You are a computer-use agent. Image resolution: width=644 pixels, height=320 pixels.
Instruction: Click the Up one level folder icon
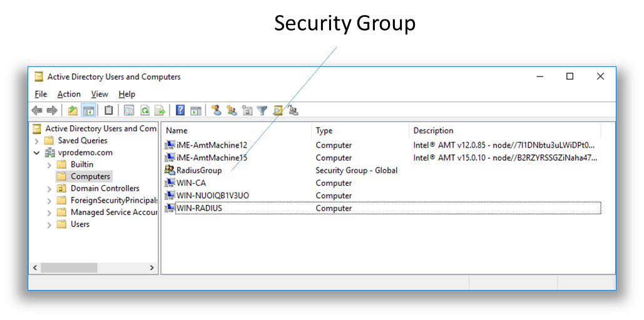pos(73,111)
